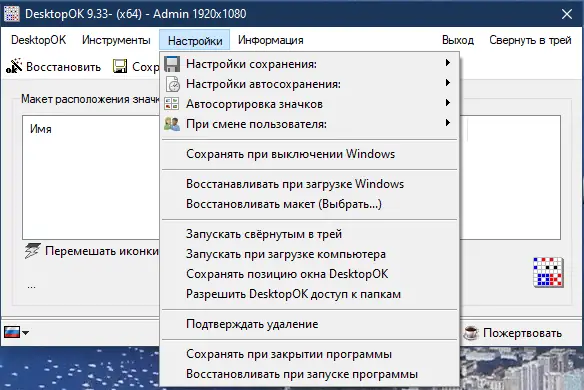Select Настройки сохранения menu entry text
This screenshot has width=584, height=390.
[x=251, y=64]
